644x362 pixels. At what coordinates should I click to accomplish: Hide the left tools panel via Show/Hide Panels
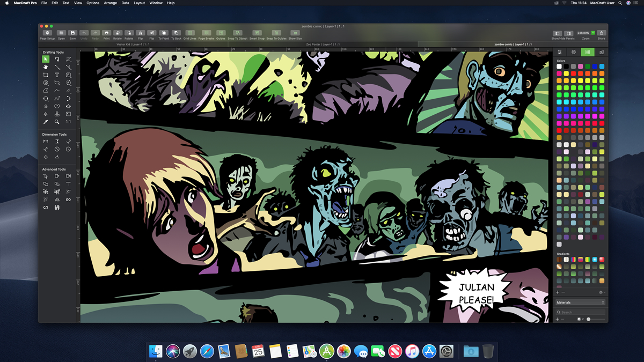(x=558, y=33)
